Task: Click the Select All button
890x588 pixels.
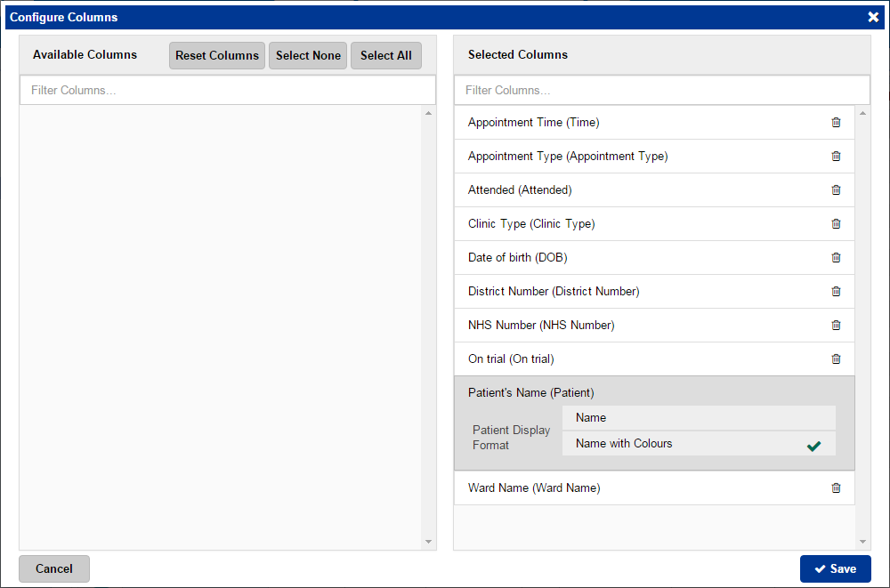Action: (385, 55)
